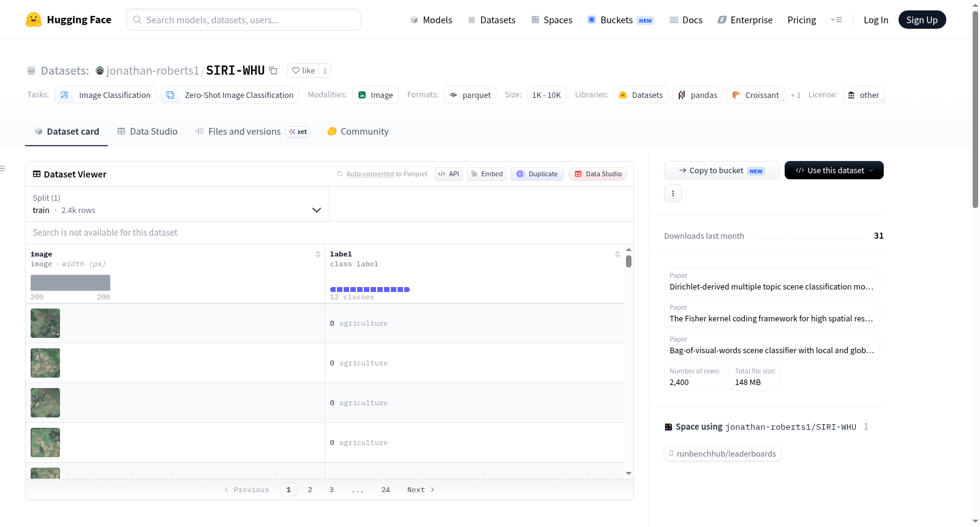
Task: Open the first agriculture image thumbnail
Action: [x=45, y=323]
